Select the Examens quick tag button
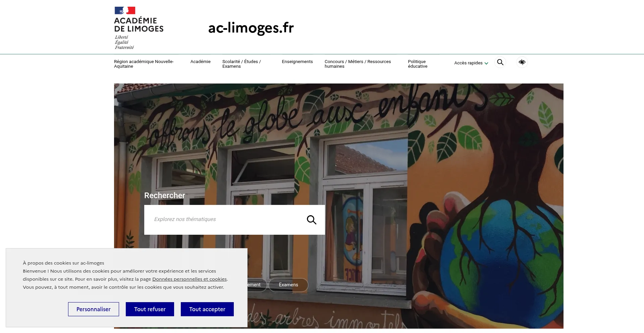This screenshot has height=333, width=644. tap(288, 285)
